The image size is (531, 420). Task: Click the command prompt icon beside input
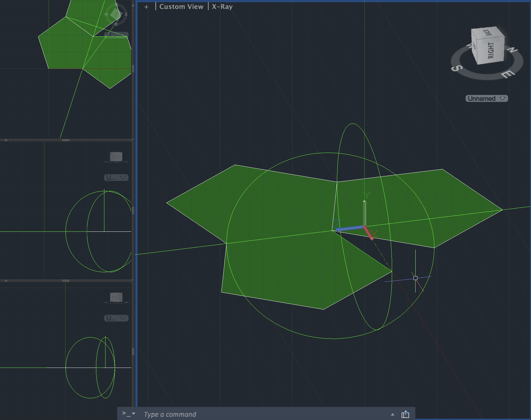click(x=128, y=414)
